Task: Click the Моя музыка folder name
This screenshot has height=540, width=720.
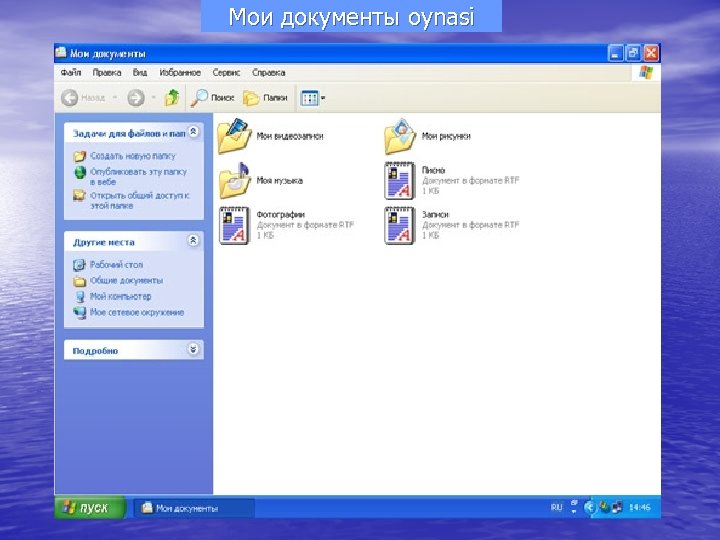Action: point(279,180)
